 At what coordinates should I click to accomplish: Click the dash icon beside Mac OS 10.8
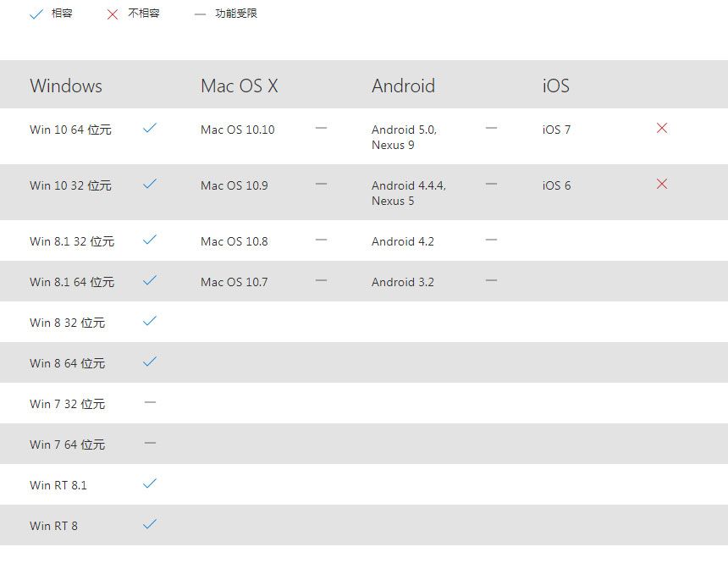coord(321,240)
